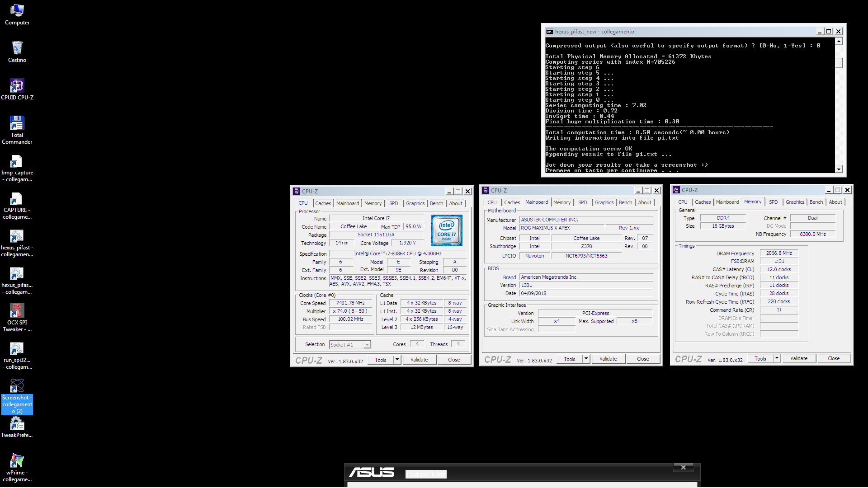Open the Mainboard tab in CPU window
The width and height of the screenshot is (868, 488).
pyautogui.click(x=348, y=203)
